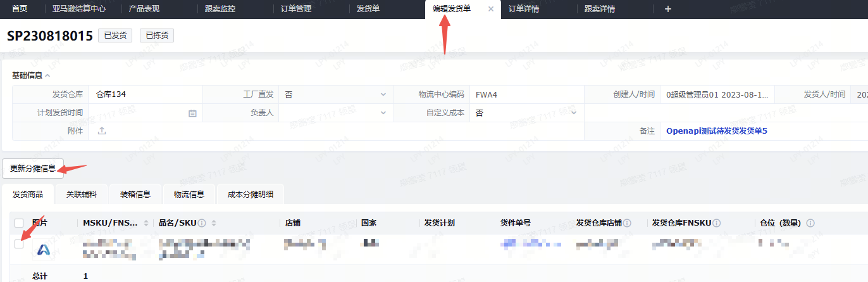Click the 更新分摊信息 button
This screenshot has height=282, width=868.
pos(33,169)
